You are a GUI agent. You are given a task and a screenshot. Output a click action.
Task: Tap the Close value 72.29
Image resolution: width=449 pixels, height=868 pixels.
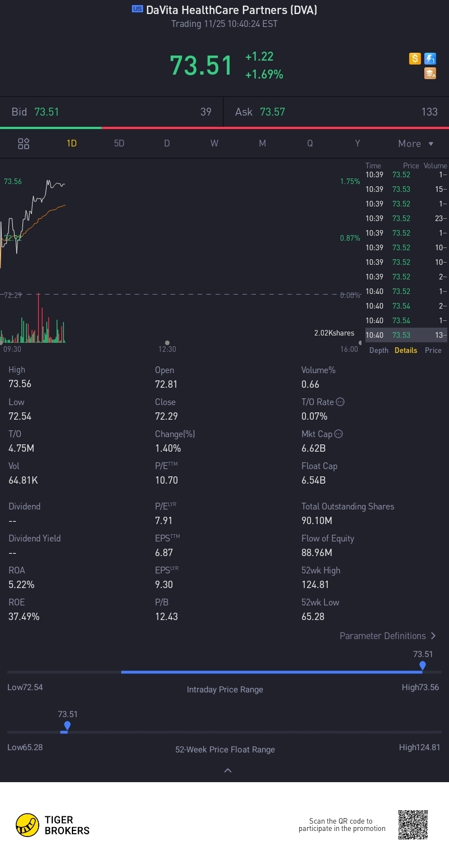[x=166, y=416]
